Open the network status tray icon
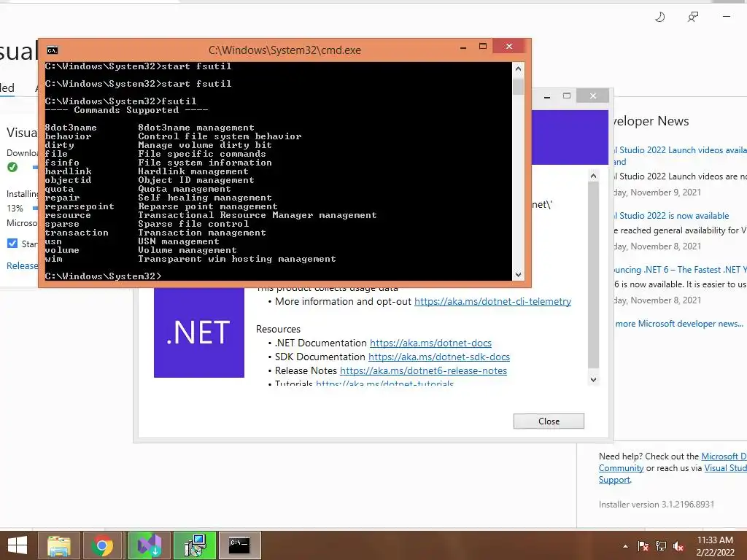The image size is (747, 560). 661,546
